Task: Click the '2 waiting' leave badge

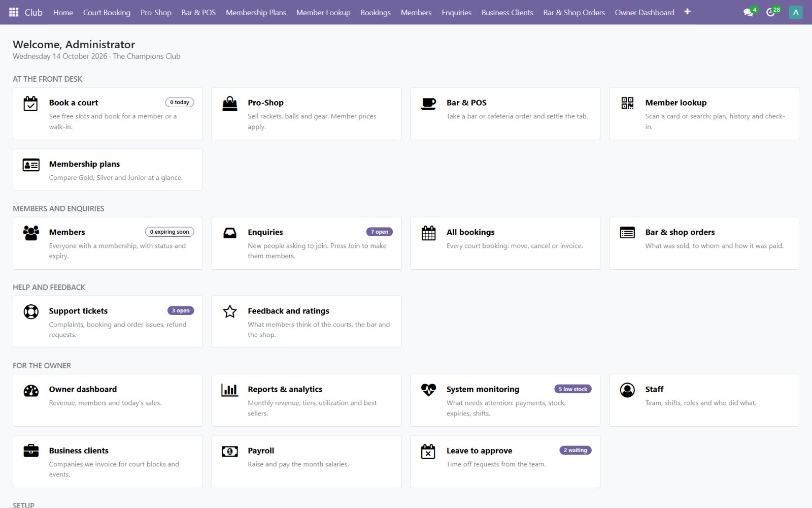Action: tap(575, 450)
